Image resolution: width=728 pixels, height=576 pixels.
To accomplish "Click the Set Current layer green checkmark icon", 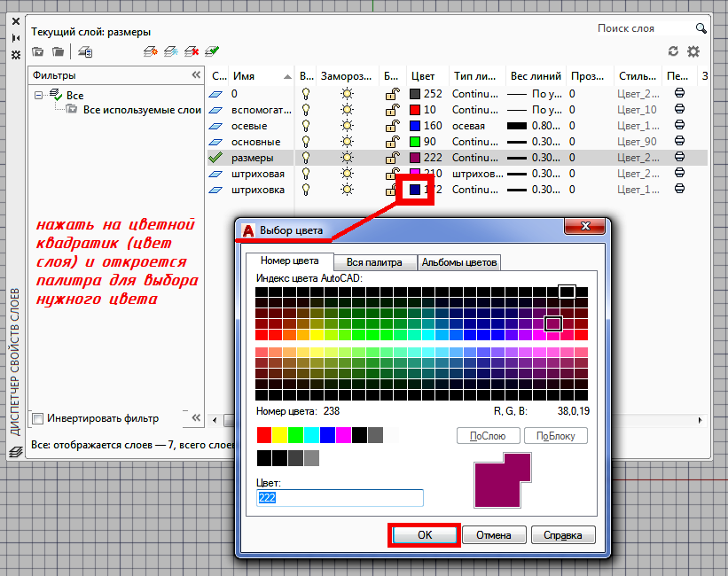I will 212,52.
